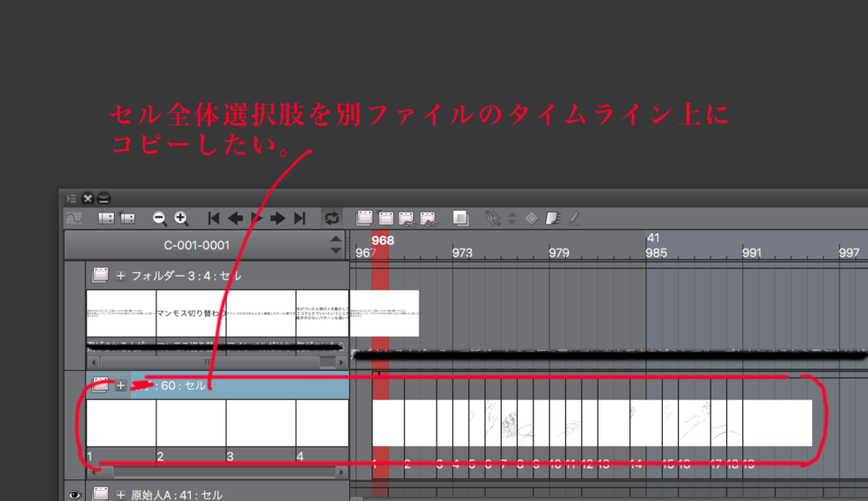Click the 原始人A folder icon
The width and height of the screenshot is (868, 501).
click(100, 494)
